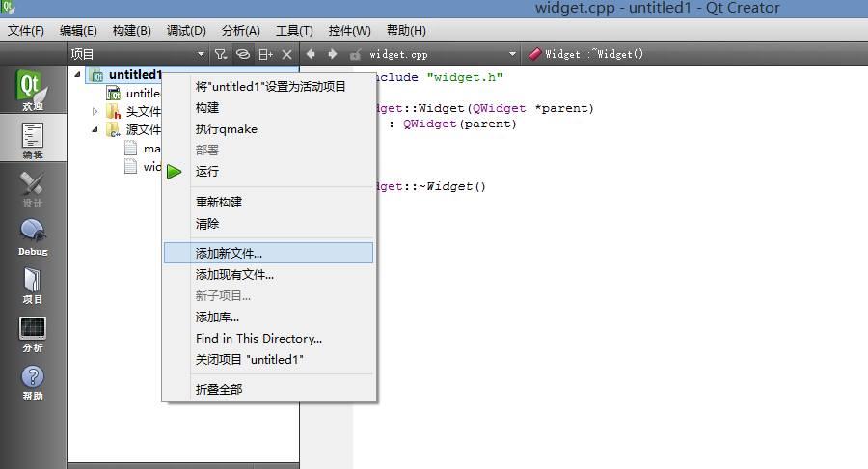Screen dimensions: 868x469
Task: Choose 重新构建 in the context menu
Action: pos(268,203)
